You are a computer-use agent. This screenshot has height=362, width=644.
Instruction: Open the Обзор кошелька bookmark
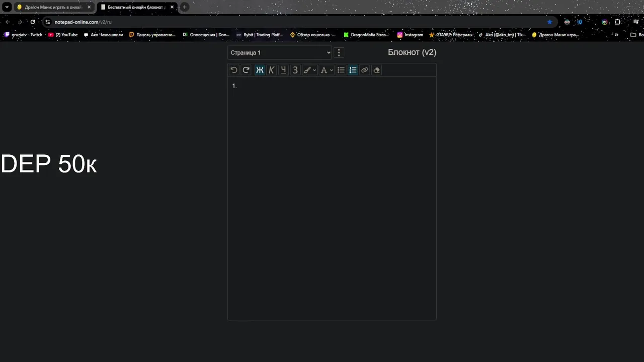(x=313, y=35)
